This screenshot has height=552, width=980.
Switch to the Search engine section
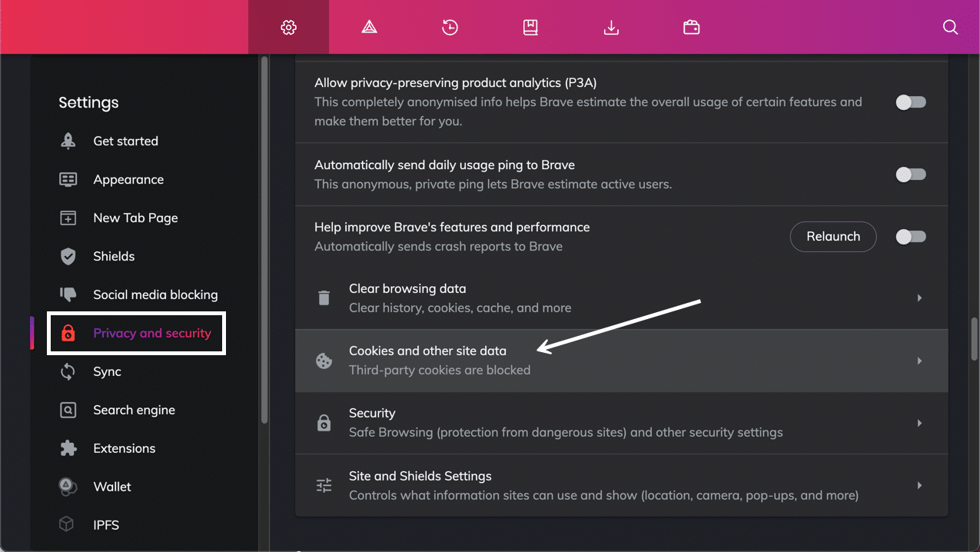[134, 410]
